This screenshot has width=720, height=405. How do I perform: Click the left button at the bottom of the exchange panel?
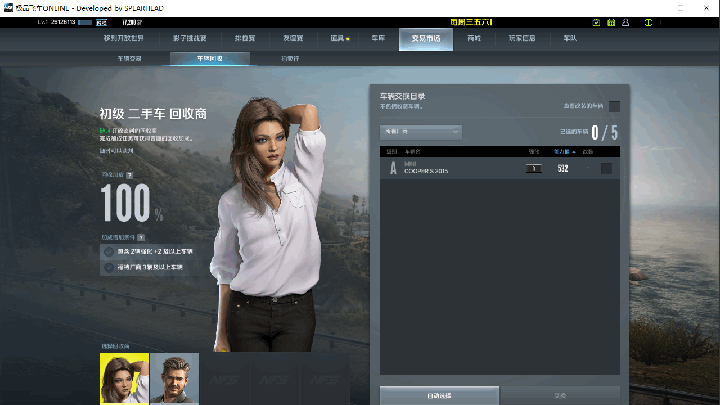point(439,395)
